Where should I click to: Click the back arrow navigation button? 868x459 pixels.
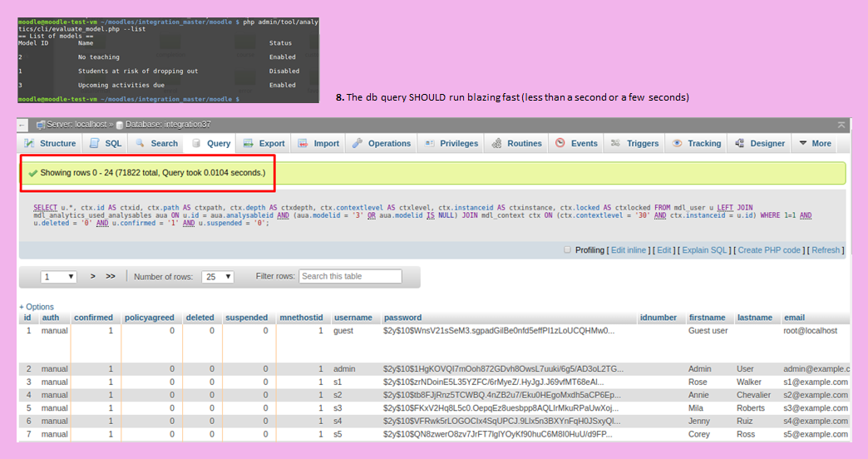pyautogui.click(x=22, y=125)
